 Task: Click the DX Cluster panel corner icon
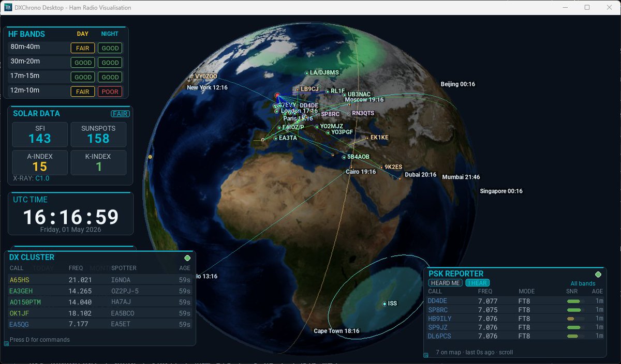(x=7, y=343)
